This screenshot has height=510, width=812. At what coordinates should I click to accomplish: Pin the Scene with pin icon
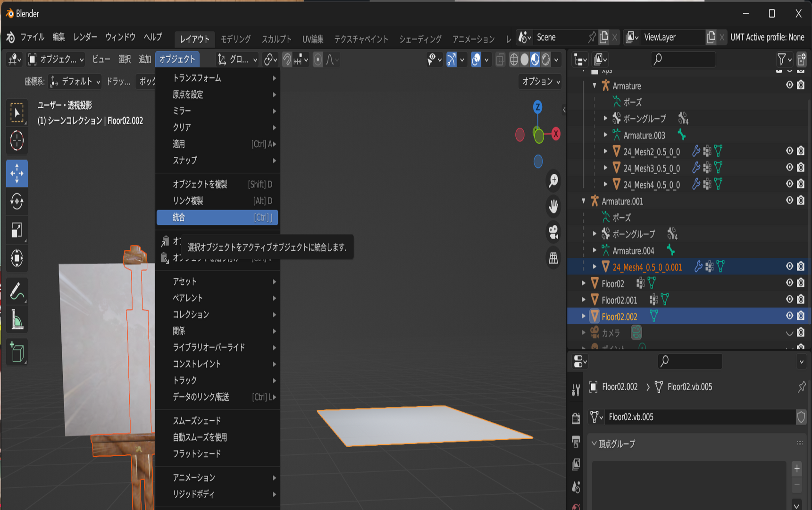point(592,37)
